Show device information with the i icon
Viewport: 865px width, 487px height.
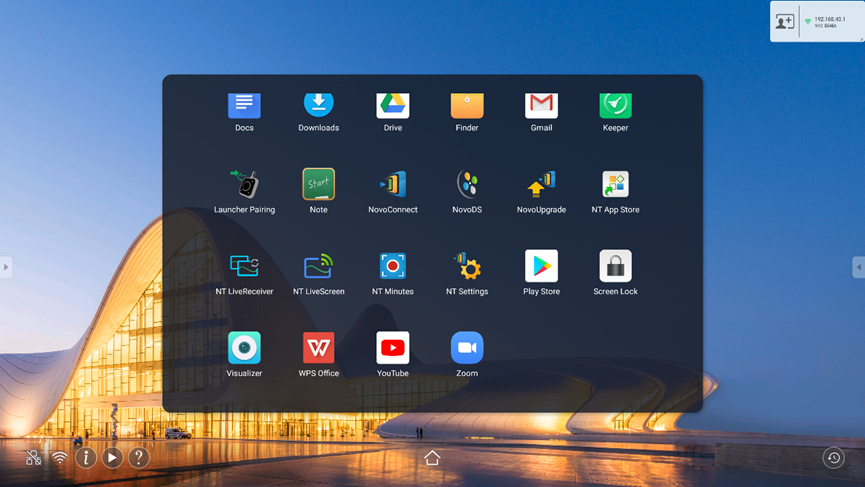(x=86, y=457)
